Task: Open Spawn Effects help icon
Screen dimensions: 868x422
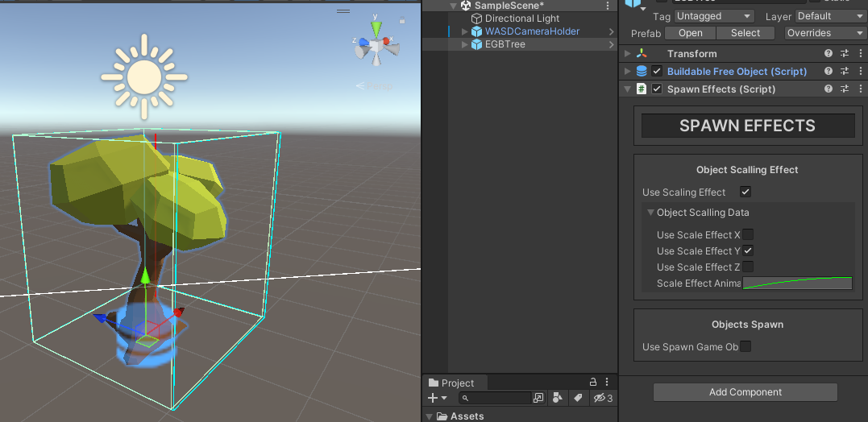Action: 829,89
